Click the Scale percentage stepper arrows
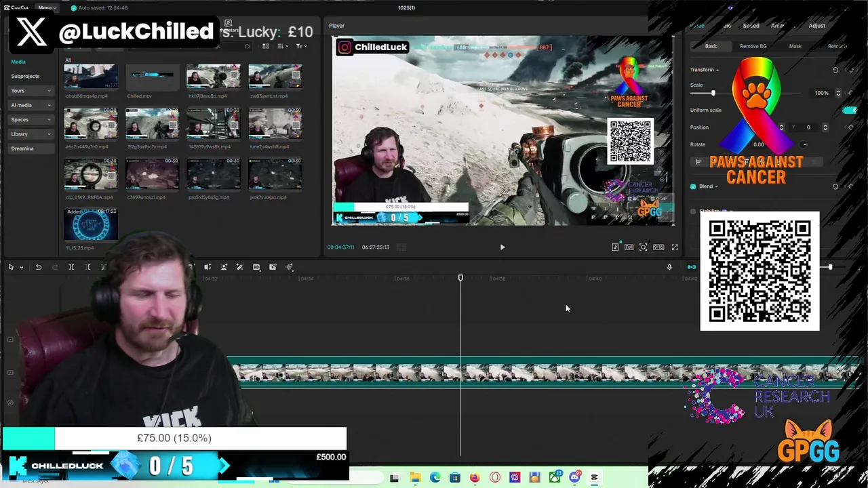The image size is (868, 488). click(838, 93)
